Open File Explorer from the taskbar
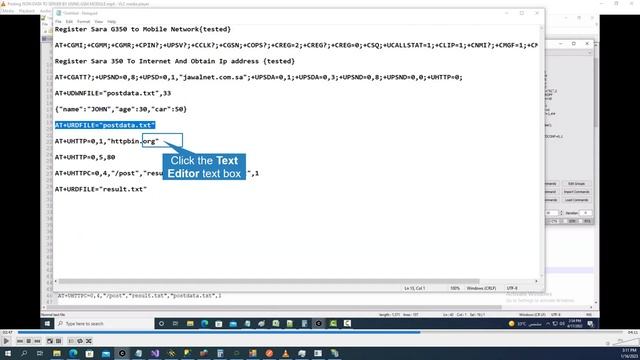 tap(57, 353)
